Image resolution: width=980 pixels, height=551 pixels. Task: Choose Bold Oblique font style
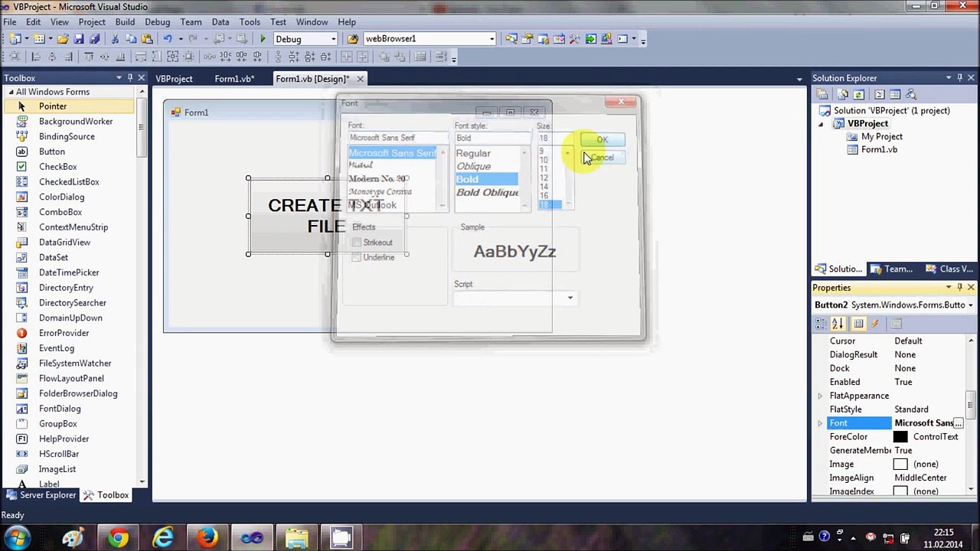point(486,192)
